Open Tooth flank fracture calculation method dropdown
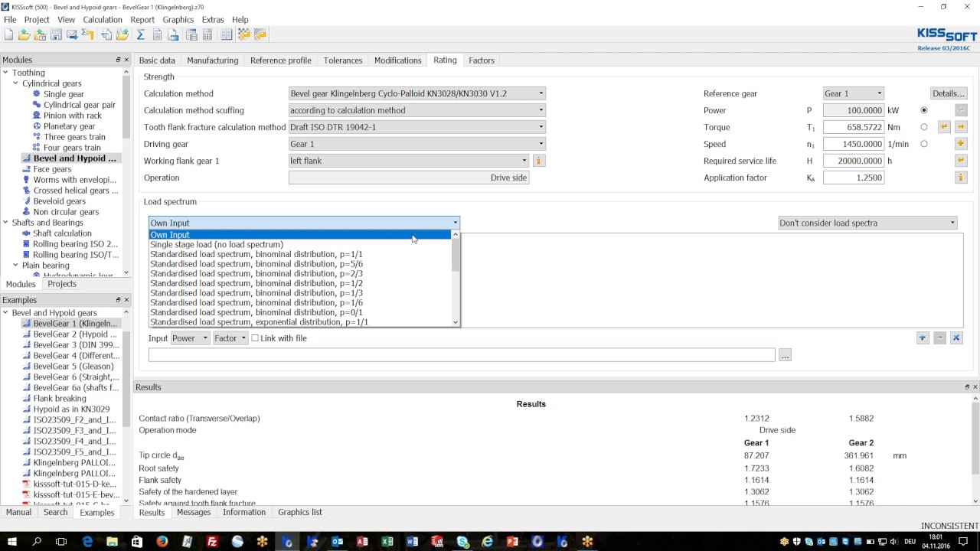 pyautogui.click(x=417, y=127)
